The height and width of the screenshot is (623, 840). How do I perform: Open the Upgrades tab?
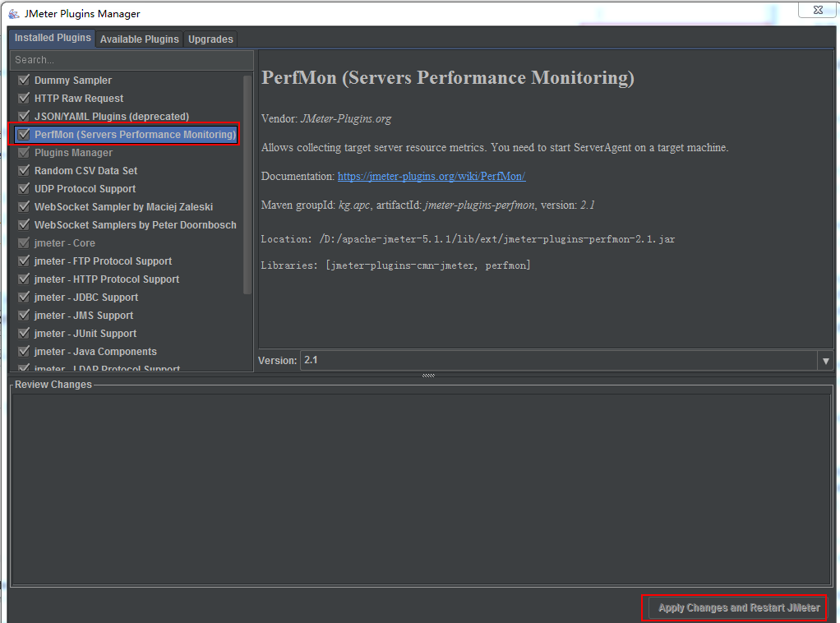pos(210,39)
